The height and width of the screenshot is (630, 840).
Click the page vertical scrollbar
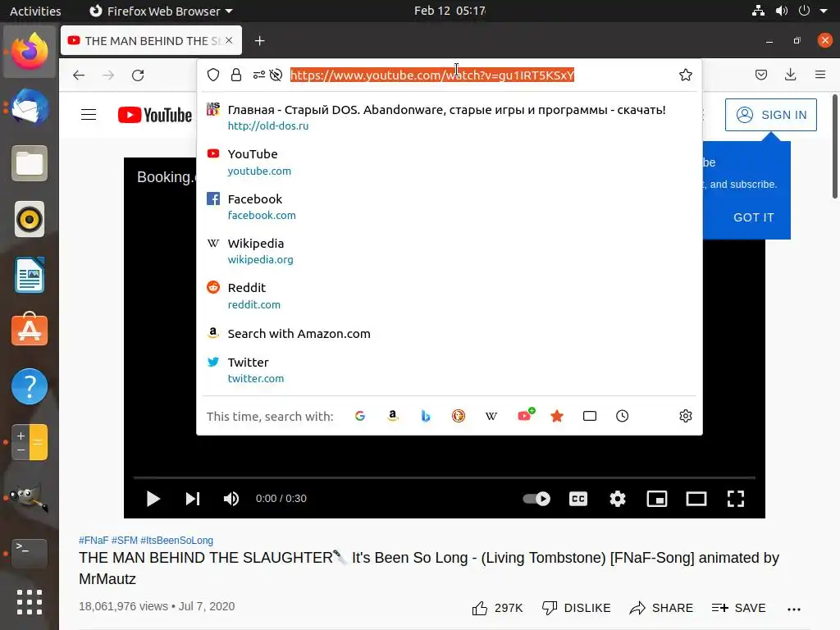pos(834,146)
